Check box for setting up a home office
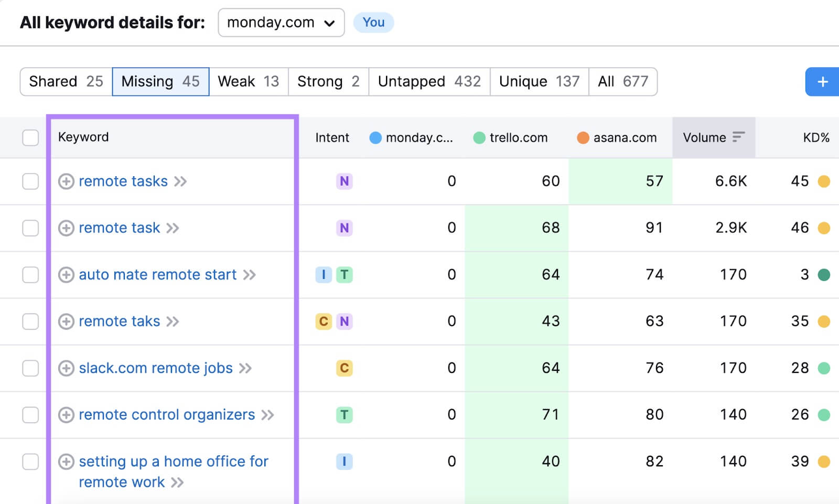The height and width of the screenshot is (504, 839). pos(30,462)
